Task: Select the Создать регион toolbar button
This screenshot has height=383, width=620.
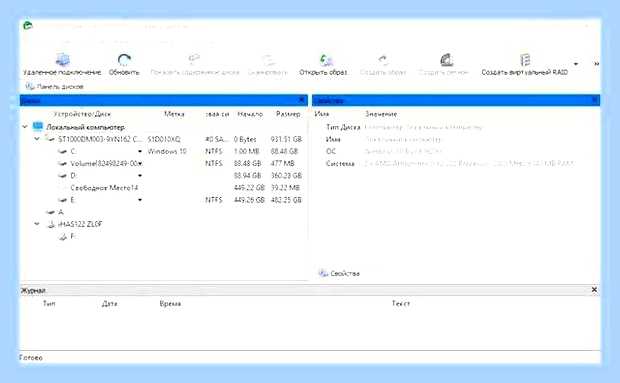Action: [443, 64]
